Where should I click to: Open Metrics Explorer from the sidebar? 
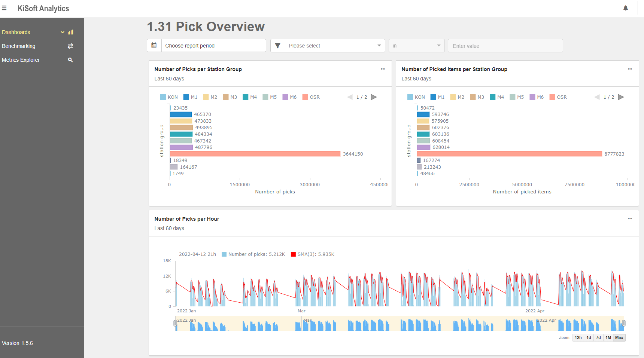21,60
